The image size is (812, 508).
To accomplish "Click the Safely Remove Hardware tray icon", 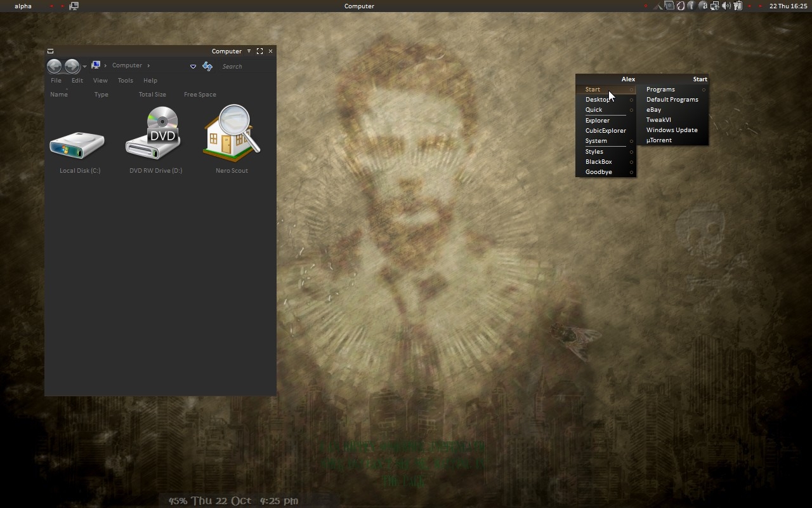I will pyautogui.click(x=738, y=6).
